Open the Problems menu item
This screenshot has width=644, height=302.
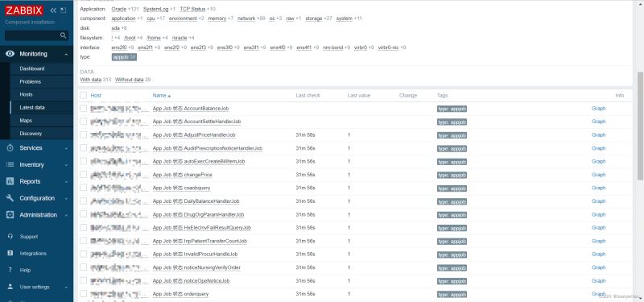[31, 82]
